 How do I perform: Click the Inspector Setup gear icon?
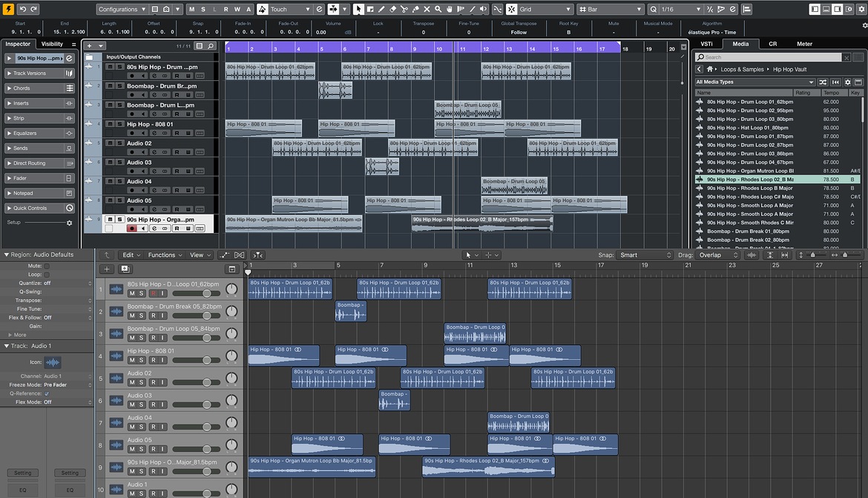point(69,223)
